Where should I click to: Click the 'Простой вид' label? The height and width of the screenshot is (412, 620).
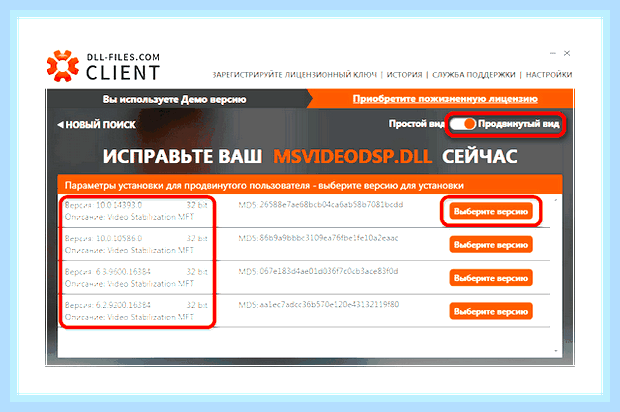coord(417,124)
